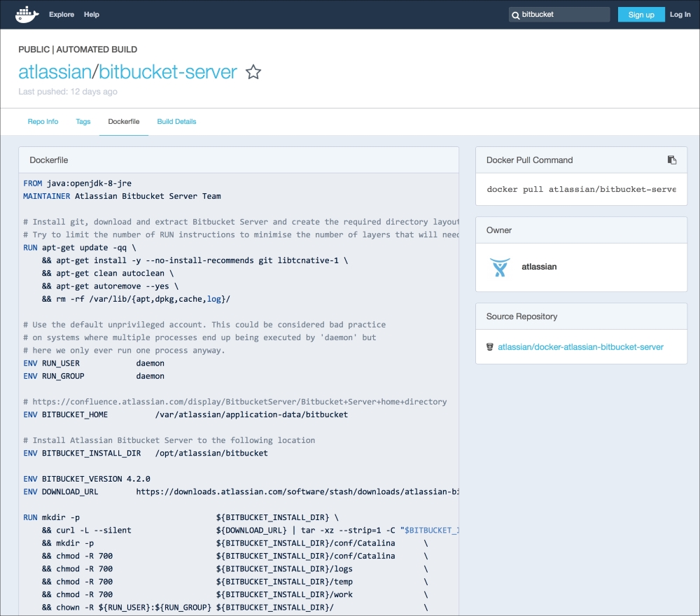
Task: Select the Dockerfile tab
Action: 124,122
